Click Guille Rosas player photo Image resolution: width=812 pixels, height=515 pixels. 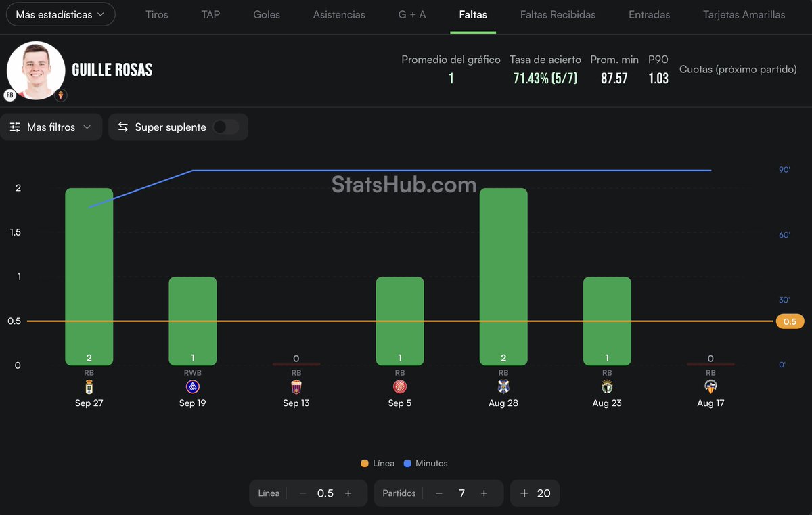[36, 70]
